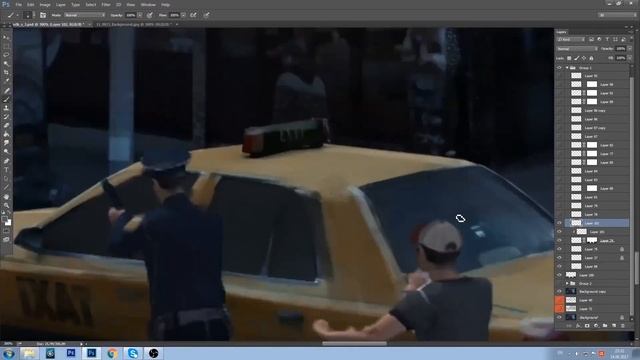Click Delete layer trash icon

(x=623, y=326)
